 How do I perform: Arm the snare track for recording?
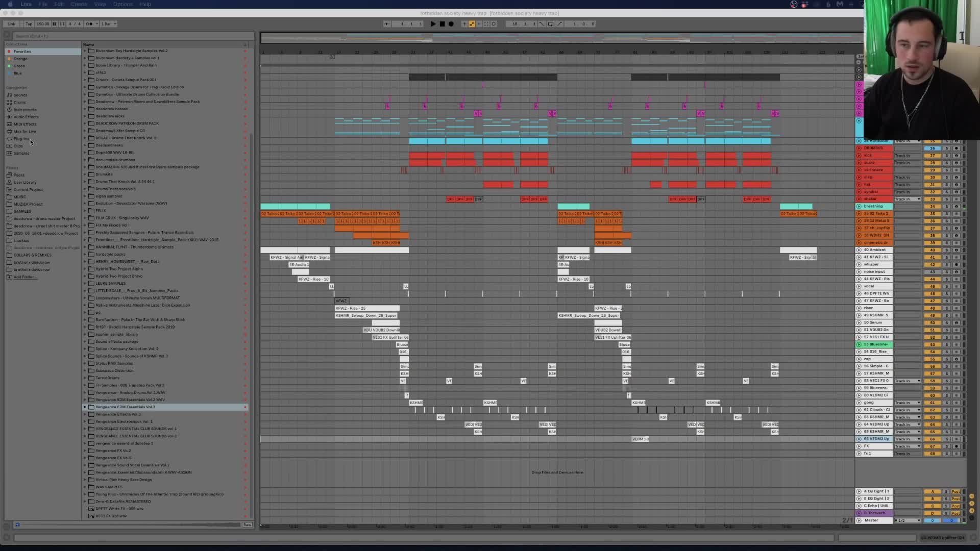tap(956, 163)
